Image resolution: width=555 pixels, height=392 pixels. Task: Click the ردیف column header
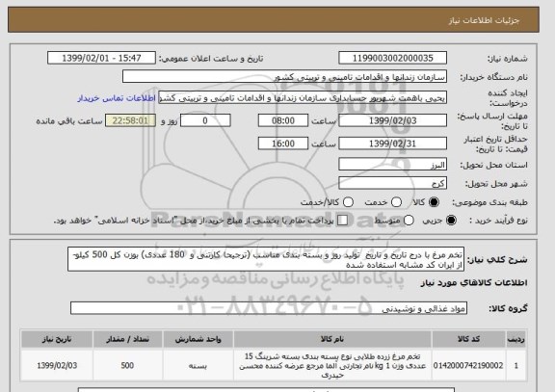click(x=516, y=339)
